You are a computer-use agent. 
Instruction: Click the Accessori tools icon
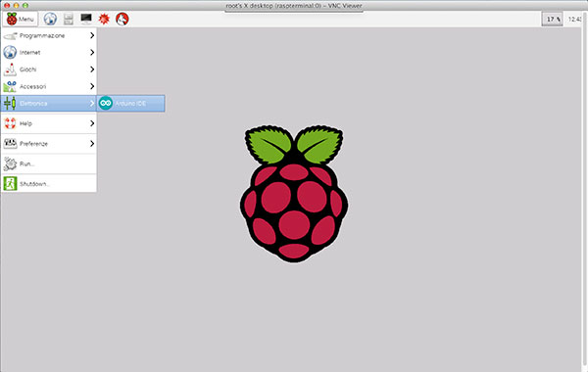coord(10,86)
